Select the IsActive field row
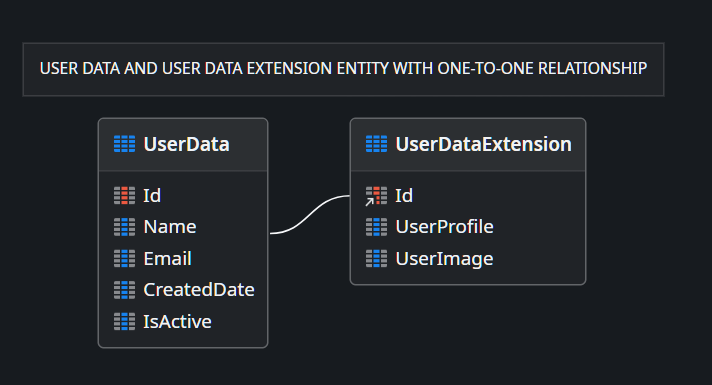 183,321
